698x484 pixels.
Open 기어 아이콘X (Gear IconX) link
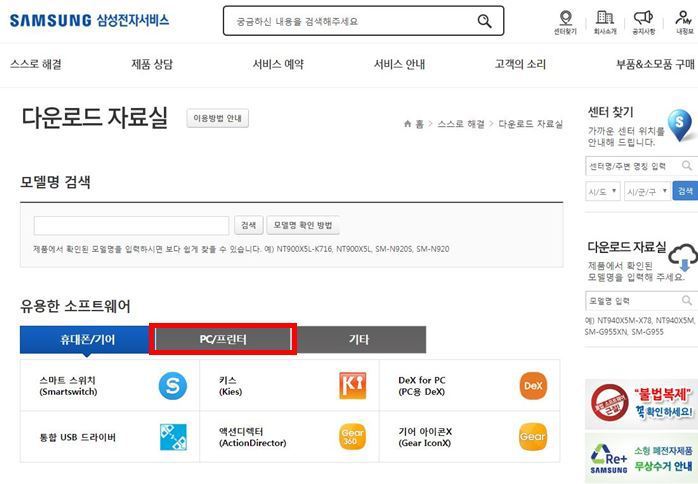[425, 437]
